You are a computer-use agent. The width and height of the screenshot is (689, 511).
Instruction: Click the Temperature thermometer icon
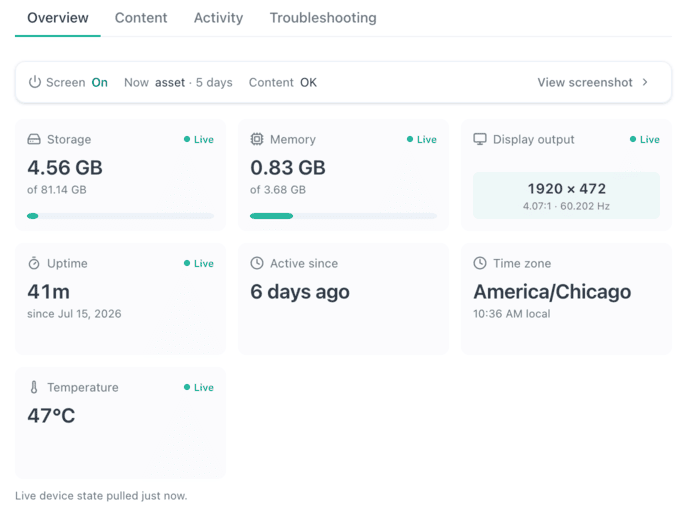[34, 387]
